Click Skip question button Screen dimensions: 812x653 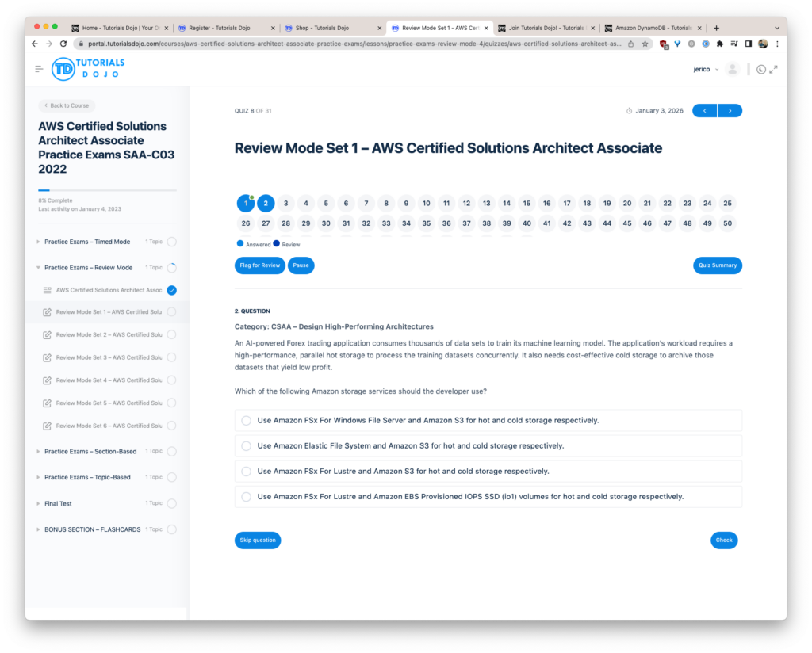[x=258, y=540]
